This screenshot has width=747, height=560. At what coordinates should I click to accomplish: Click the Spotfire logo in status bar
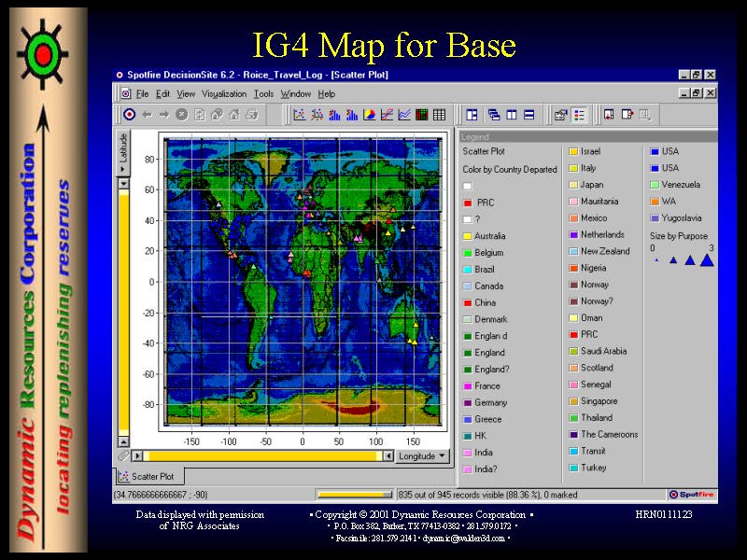692,495
